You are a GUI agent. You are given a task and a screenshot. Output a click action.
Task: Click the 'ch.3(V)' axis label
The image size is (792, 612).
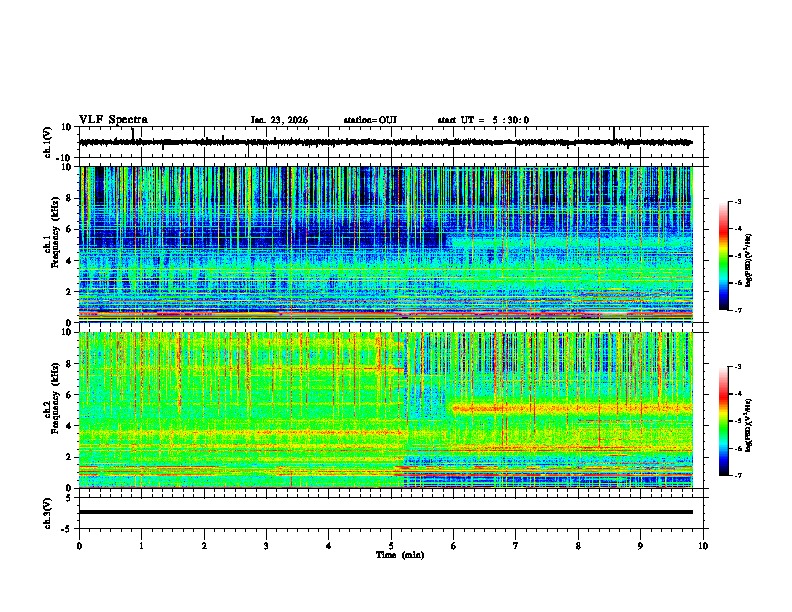coord(48,513)
